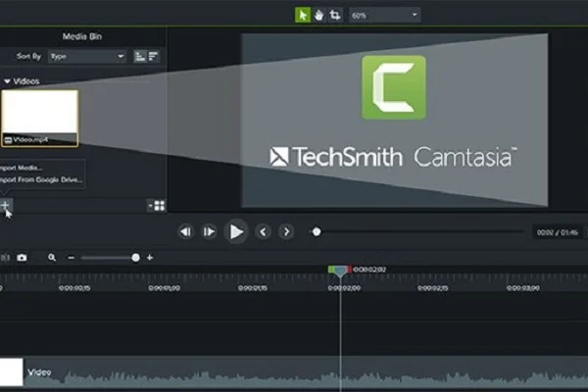Screen dimensions: 588x392
Task: Select the hand Pan tool
Action: click(x=318, y=16)
